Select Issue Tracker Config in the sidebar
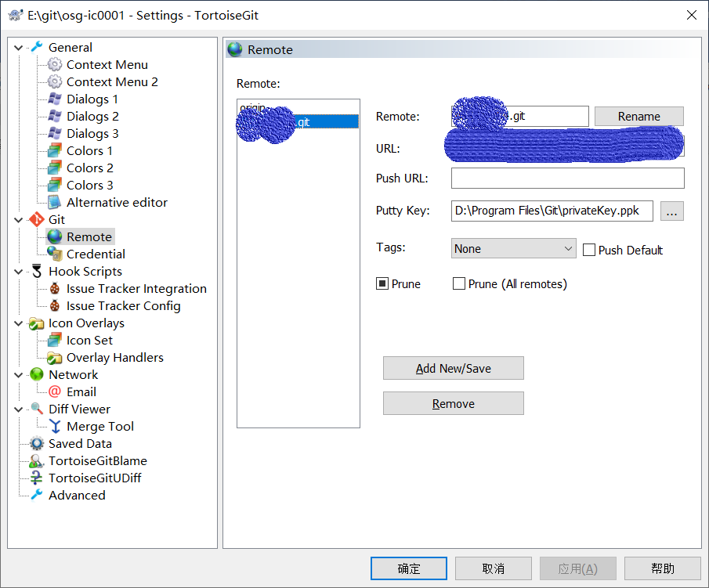The height and width of the screenshot is (588, 709). pyautogui.click(x=124, y=305)
